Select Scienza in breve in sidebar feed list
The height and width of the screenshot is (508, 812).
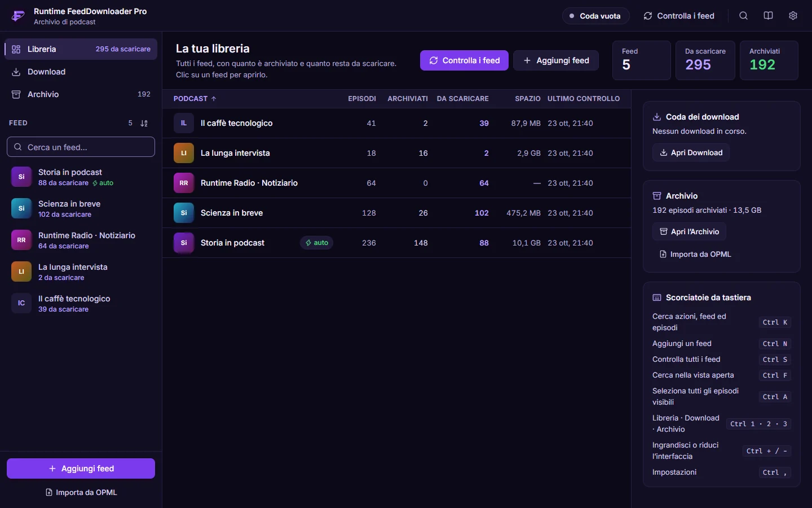point(81,208)
